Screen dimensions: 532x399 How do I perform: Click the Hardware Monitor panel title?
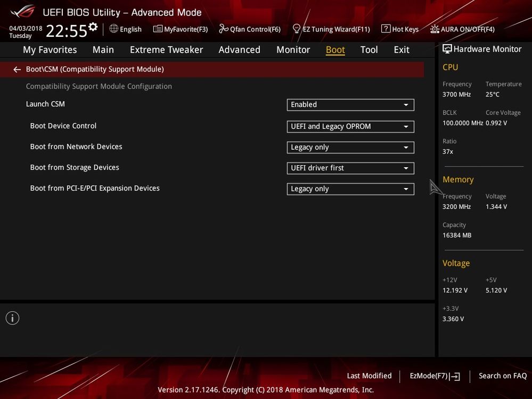pyautogui.click(x=488, y=49)
